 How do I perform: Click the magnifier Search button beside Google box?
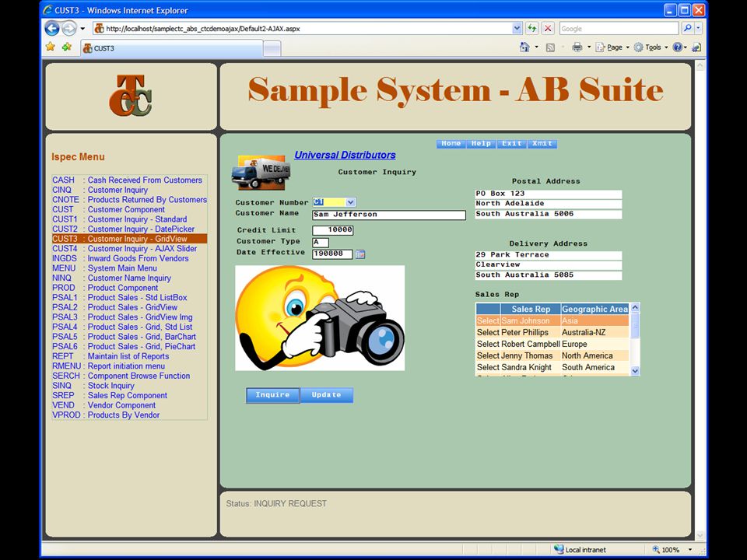click(x=687, y=29)
